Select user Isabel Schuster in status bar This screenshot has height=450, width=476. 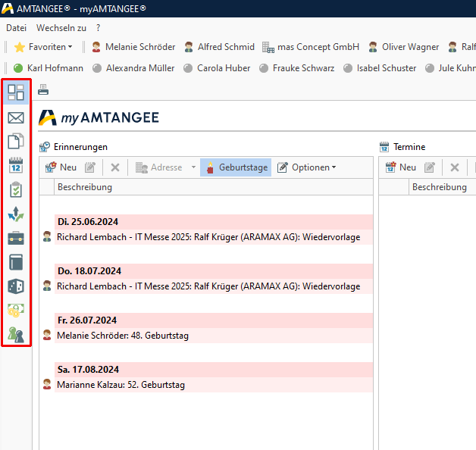coord(380,68)
